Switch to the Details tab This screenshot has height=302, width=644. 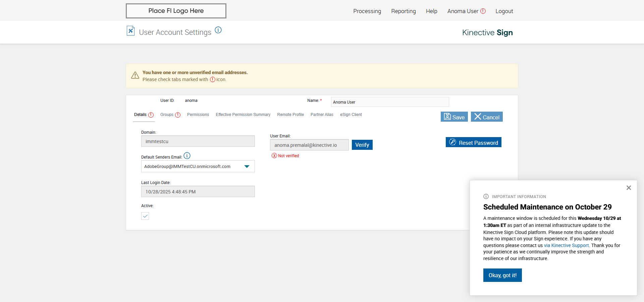(140, 115)
